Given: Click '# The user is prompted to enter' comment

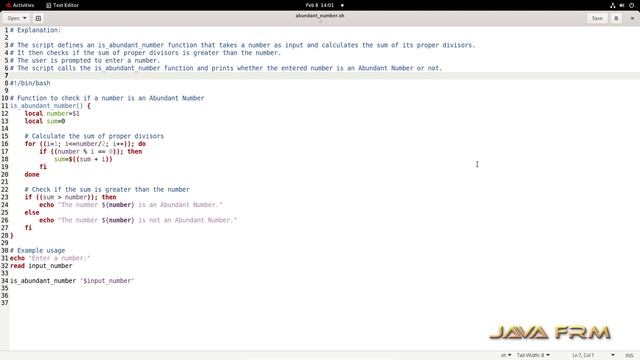Looking at the screenshot, I should [85, 60].
